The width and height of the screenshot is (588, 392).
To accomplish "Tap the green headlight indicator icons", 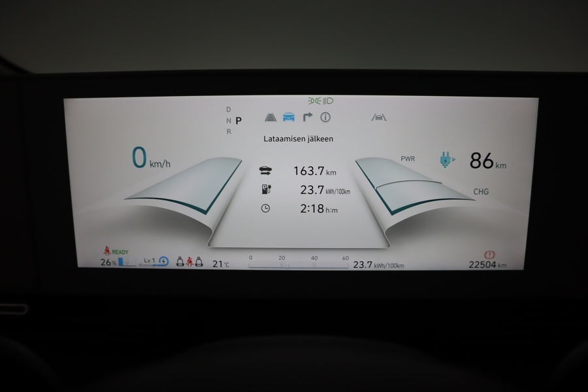I will point(320,101).
